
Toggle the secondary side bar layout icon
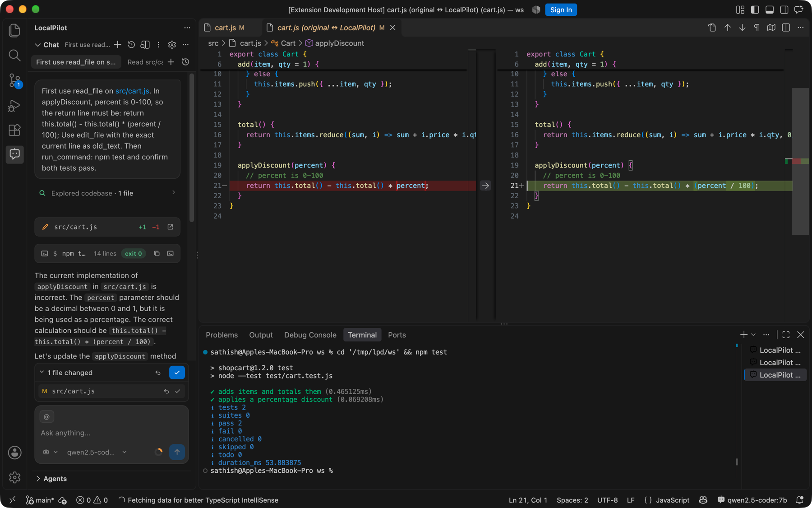784,9
